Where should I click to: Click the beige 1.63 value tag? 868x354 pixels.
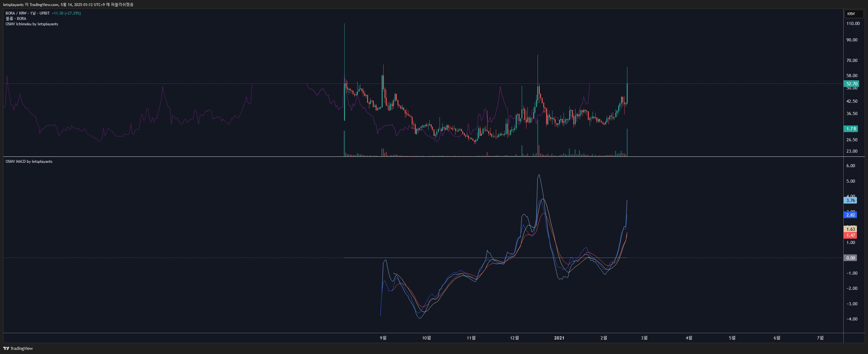(850, 229)
